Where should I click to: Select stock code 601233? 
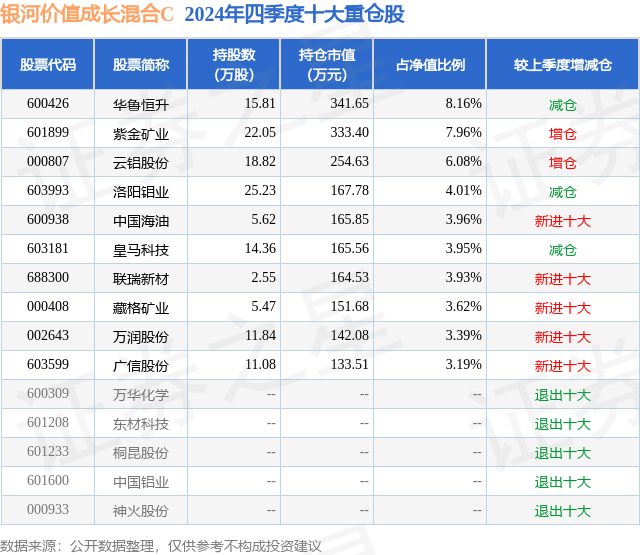48,451
